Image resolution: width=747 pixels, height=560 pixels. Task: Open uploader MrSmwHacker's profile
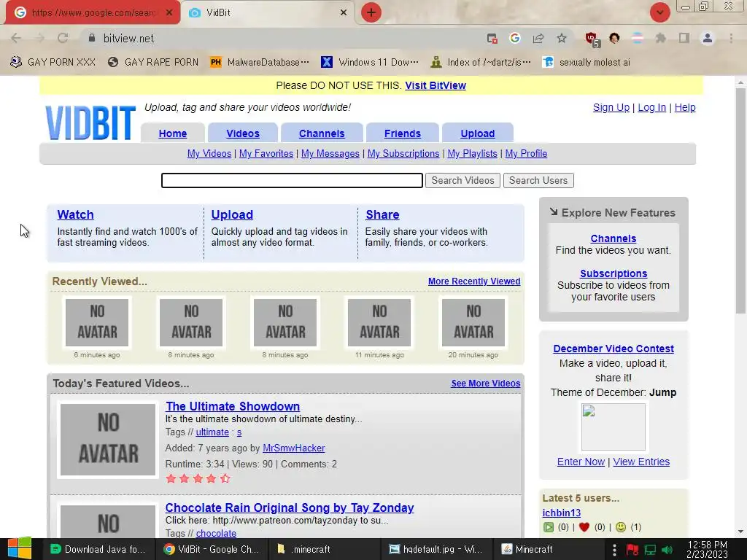tap(293, 448)
